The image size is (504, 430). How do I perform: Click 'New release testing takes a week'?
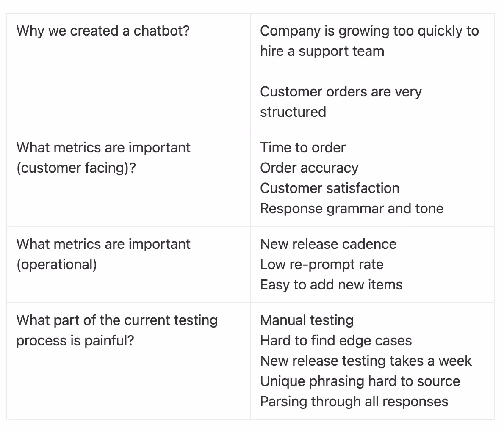(x=366, y=361)
